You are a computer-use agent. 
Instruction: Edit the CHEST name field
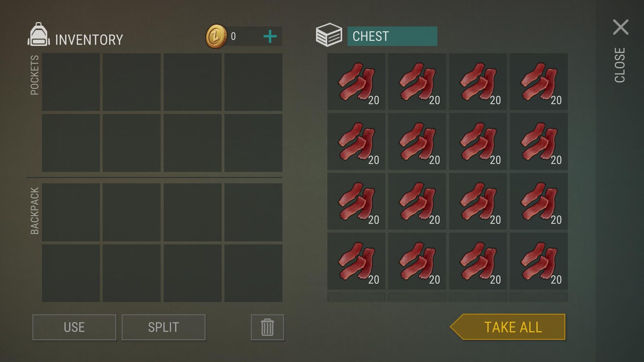coord(392,36)
